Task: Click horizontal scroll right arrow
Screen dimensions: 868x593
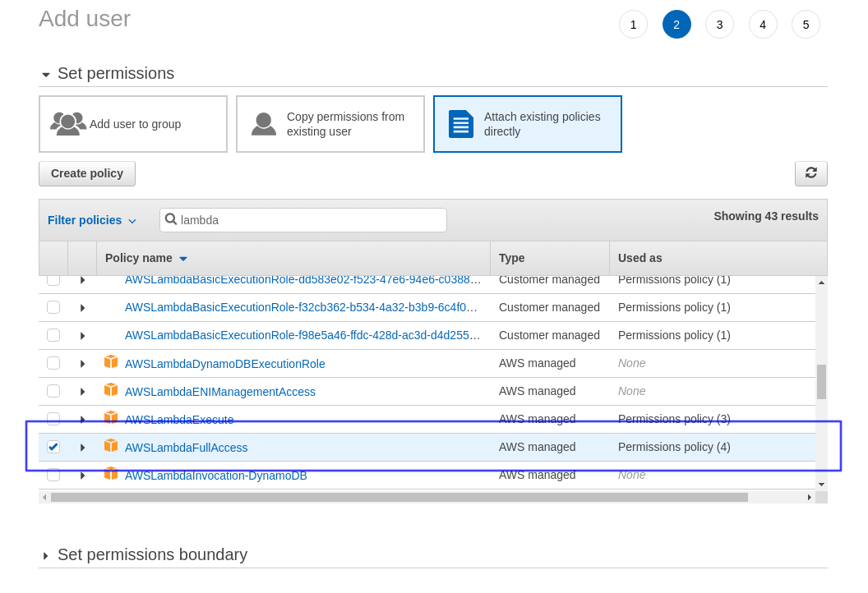Action: [810, 497]
